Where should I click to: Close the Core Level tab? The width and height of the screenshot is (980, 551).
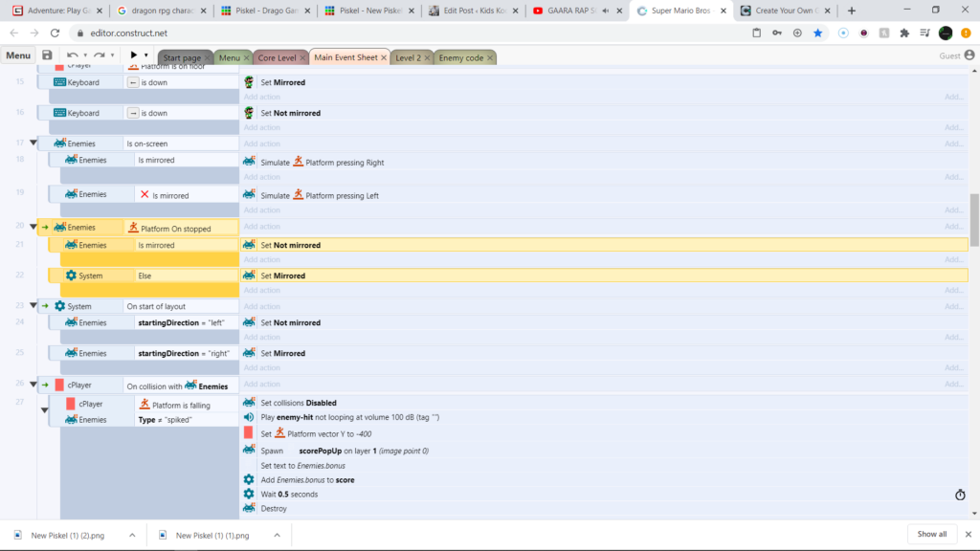pyautogui.click(x=302, y=58)
